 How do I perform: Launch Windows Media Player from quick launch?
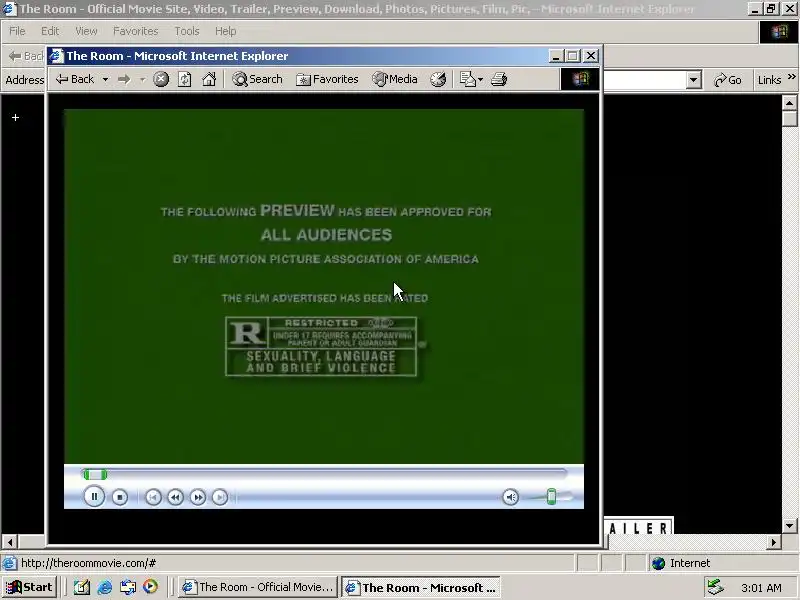[x=150, y=587]
